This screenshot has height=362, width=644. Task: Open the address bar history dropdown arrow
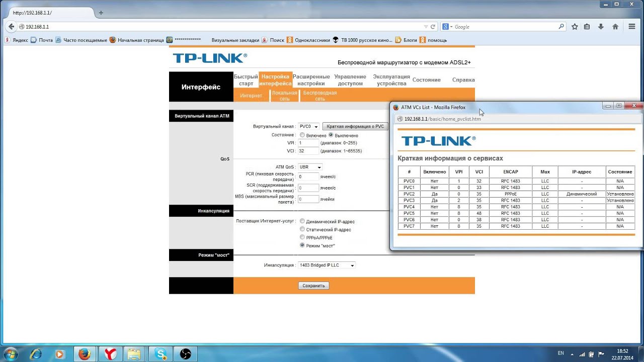(425, 27)
